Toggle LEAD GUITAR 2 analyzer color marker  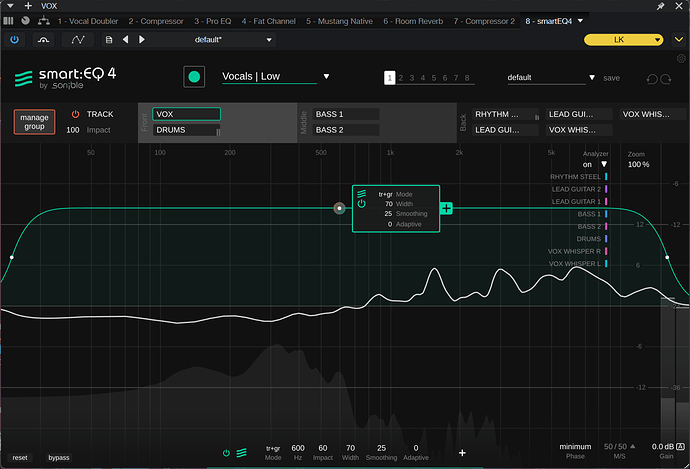[606, 189]
